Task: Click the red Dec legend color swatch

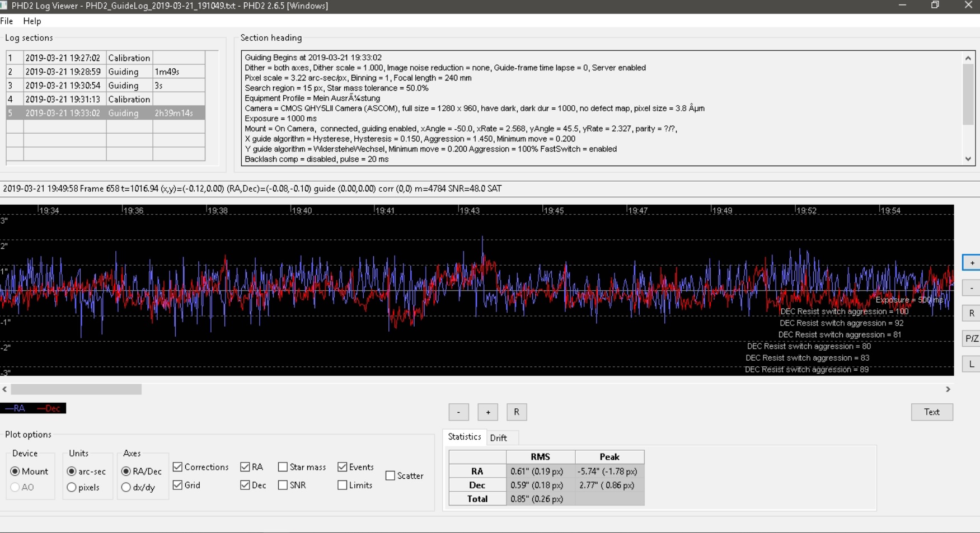Action: coord(49,408)
